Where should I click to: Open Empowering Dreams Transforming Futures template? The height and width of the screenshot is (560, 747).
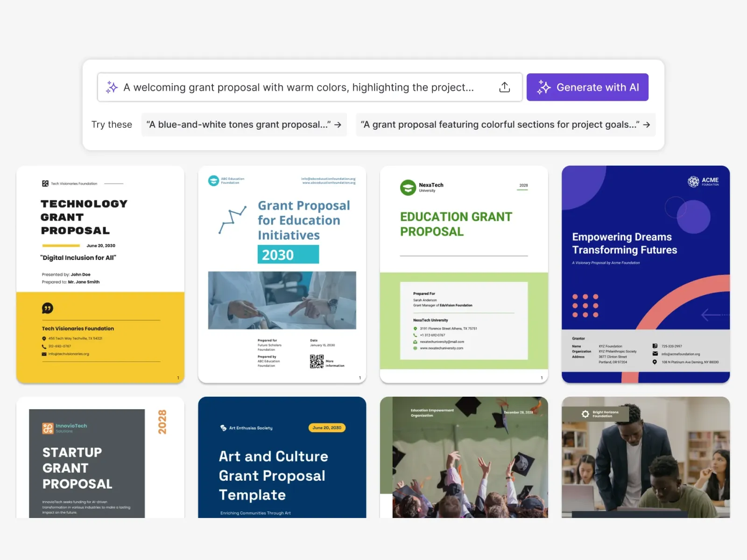(645, 274)
